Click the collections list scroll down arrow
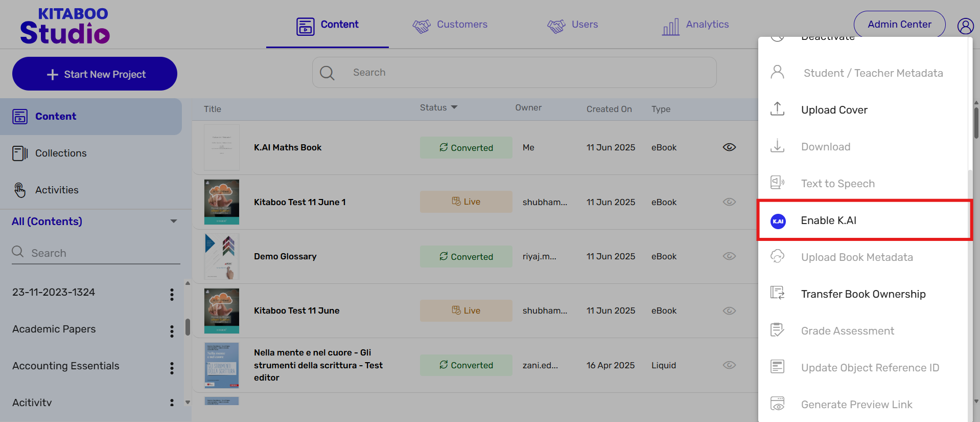 point(188,402)
